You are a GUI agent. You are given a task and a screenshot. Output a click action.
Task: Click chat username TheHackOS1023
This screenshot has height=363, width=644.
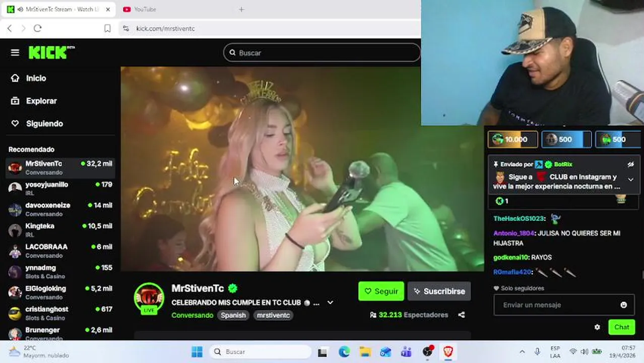(x=519, y=218)
